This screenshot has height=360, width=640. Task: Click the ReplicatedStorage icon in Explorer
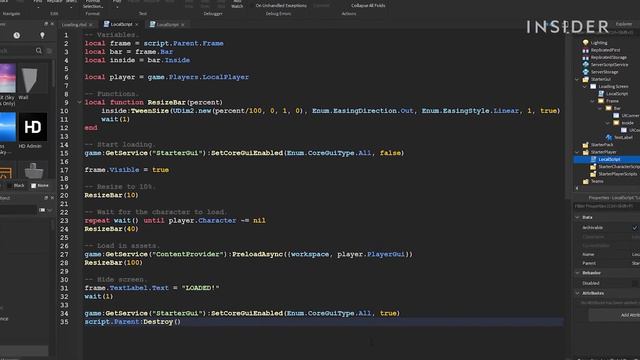click(x=586, y=57)
